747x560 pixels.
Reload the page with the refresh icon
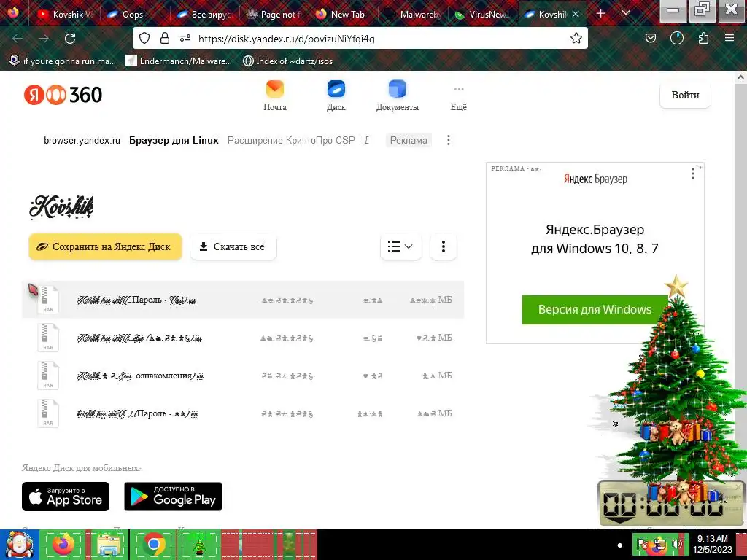click(70, 39)
